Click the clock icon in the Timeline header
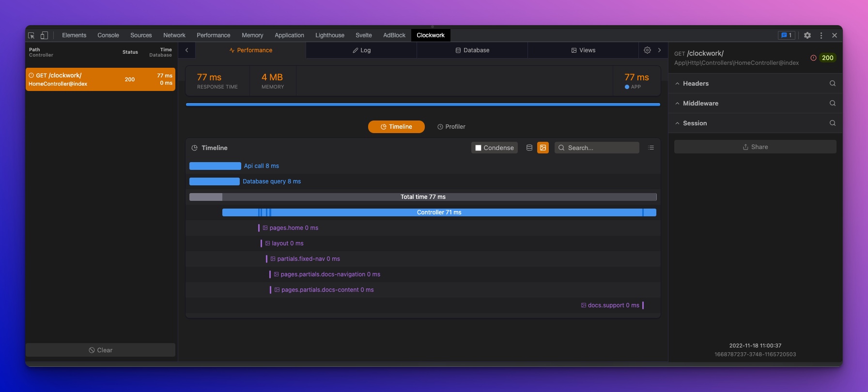 tap(194, 148)
